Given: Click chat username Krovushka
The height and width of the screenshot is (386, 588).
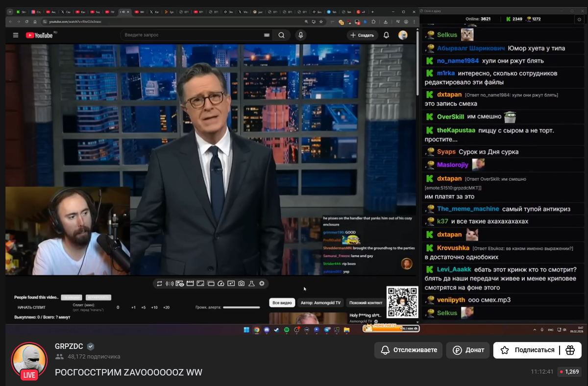Looking at the screenshot, I should tap(453, 248).
